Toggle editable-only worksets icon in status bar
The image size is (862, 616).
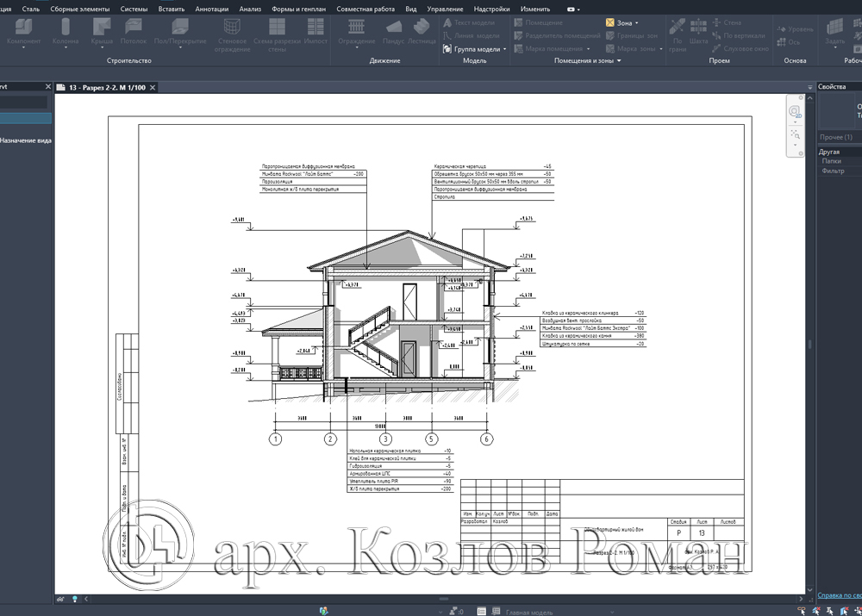click(324, 611)
